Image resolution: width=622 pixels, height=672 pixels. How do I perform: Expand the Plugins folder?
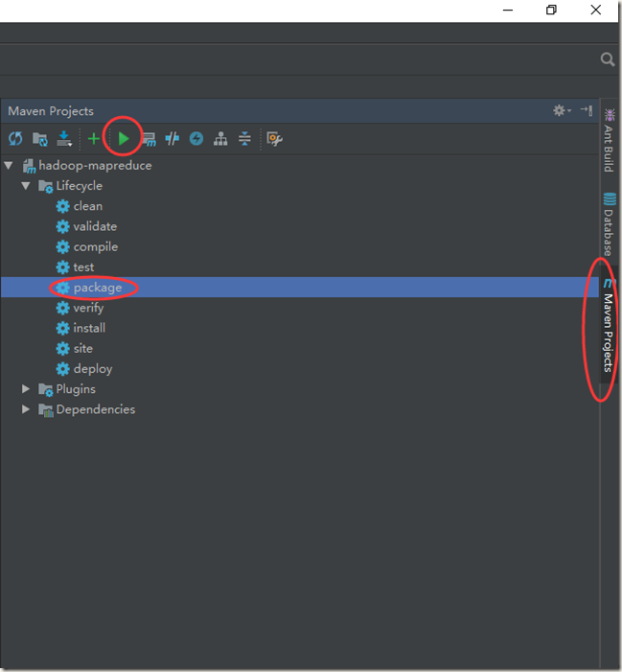tap(26, 388)
